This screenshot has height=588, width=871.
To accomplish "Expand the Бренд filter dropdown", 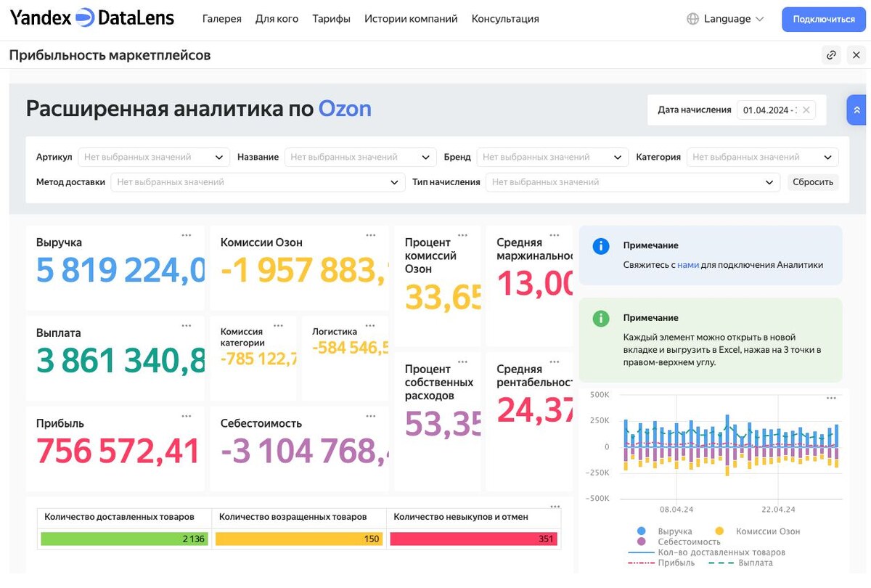I will (x=552, y=157).
